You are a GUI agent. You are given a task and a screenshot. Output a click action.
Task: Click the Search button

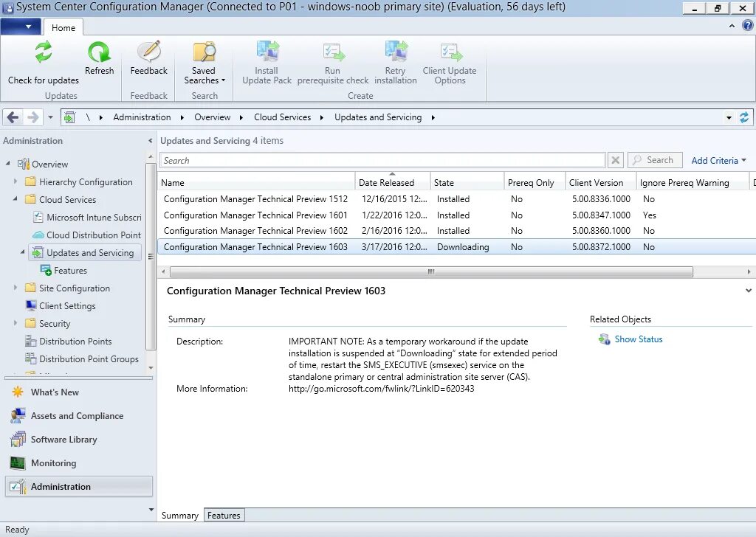pyautogui.click(x=655, y=160)
